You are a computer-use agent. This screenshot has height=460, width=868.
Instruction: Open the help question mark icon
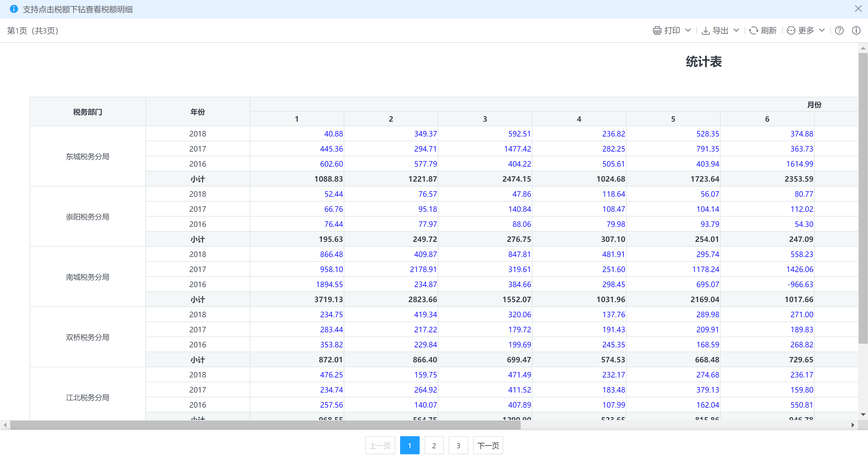point(839,31)
